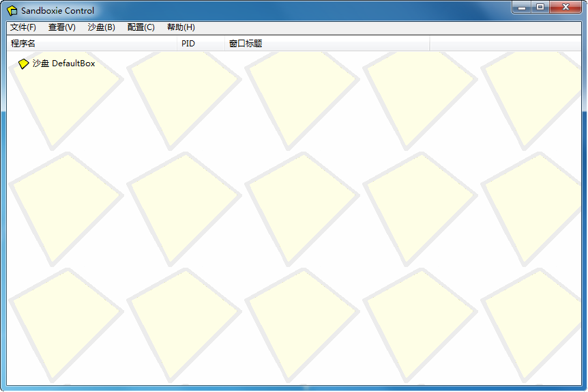Click the Sandboxie Control title bar text
Viewport: 588px width, 392px height.
coord(58,10)
